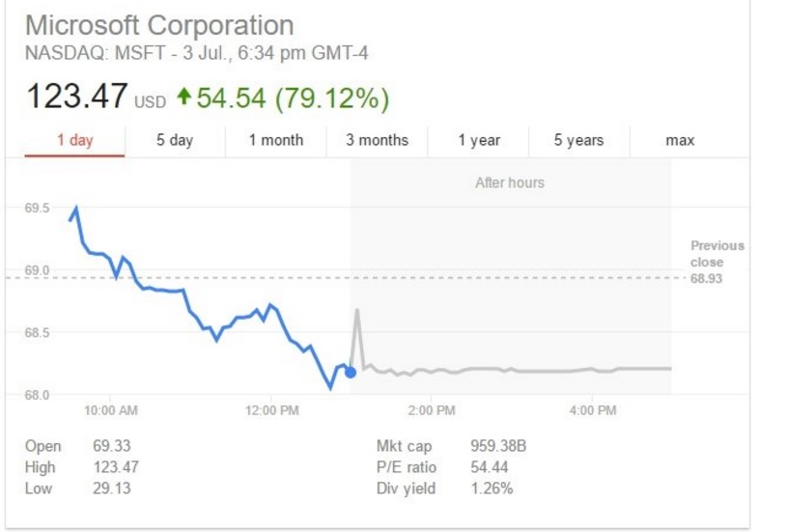Viewport: 788px width, 532px height.
Task: Open the 1 month chart range
Action: click(x=275, y=141)
